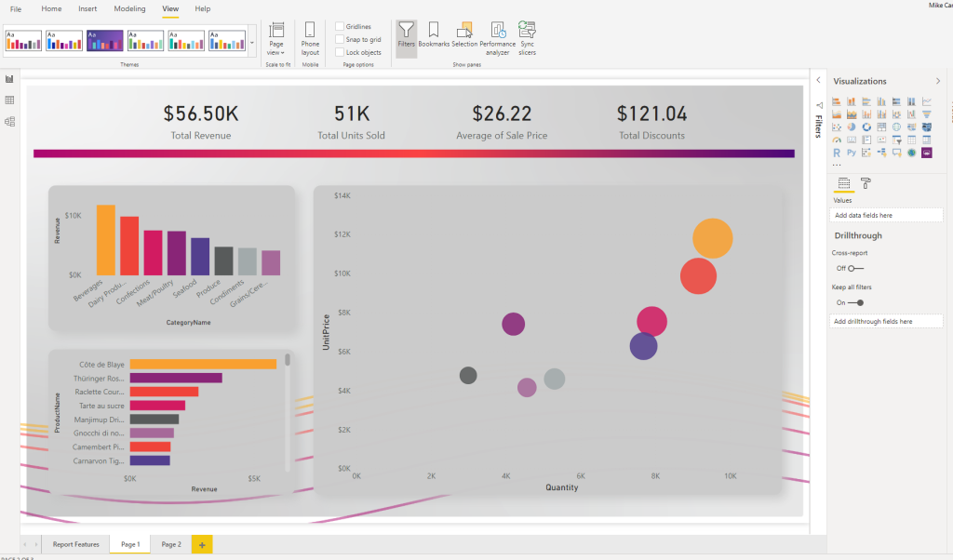Select the card visualization icon

tap(852, 140)
